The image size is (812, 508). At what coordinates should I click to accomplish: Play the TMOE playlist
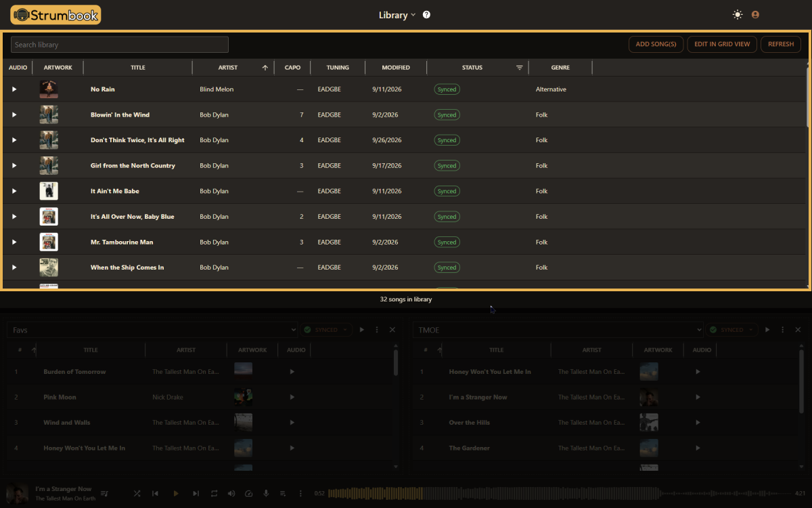pos(767,330)
